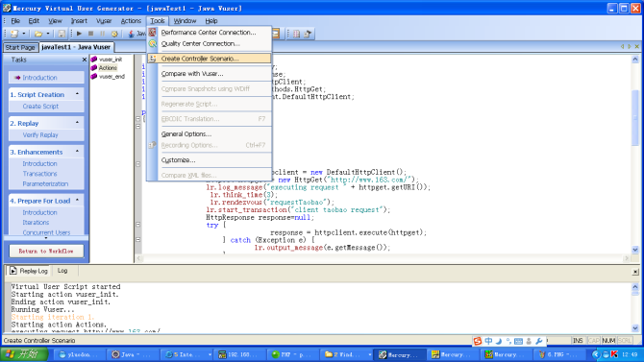This screenshot has height=362, width=644.
Task: Close the Tasks panel
Action: tap(85, 60)
